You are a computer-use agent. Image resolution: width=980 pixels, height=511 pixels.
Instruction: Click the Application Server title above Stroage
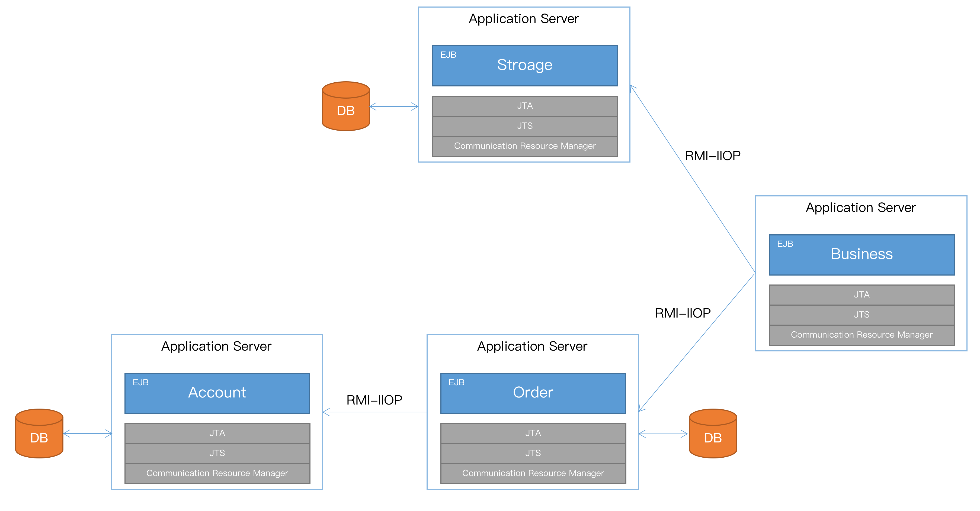point(524,19)
